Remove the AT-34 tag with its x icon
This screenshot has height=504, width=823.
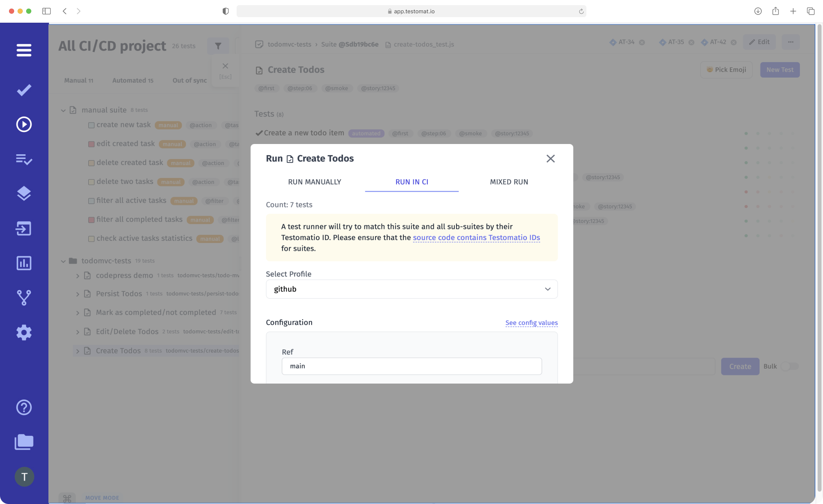pos(642,42)
